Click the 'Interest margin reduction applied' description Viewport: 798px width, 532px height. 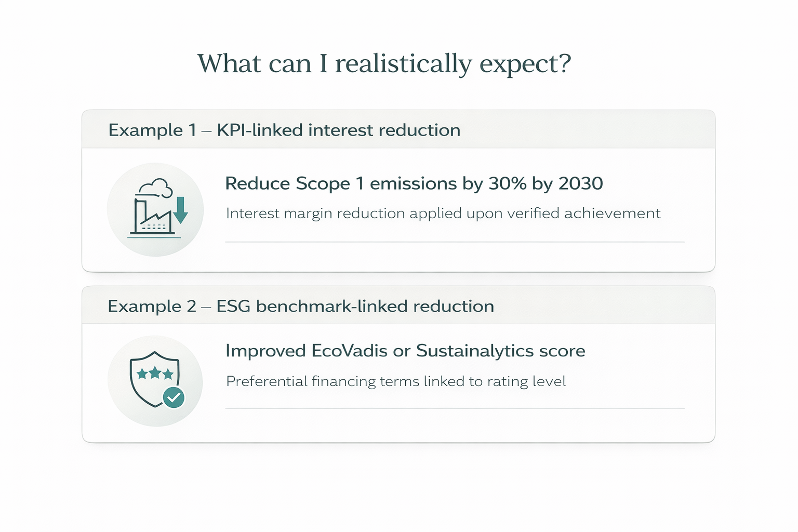443,214
